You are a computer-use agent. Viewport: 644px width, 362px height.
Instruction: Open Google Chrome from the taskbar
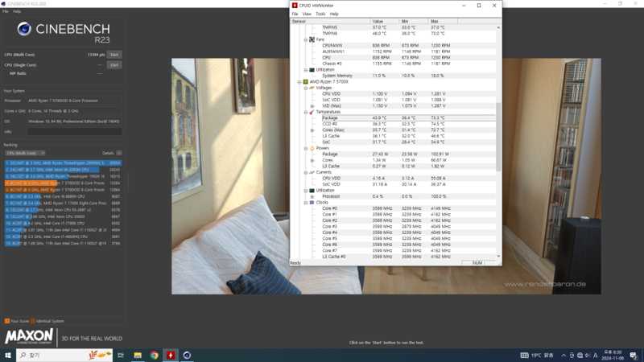pos(154,355)
